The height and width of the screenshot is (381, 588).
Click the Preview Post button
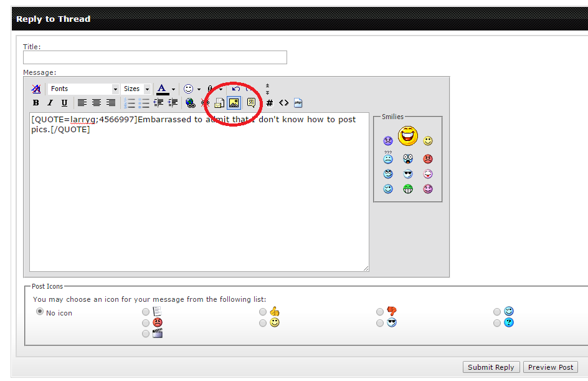click(551, 367)
